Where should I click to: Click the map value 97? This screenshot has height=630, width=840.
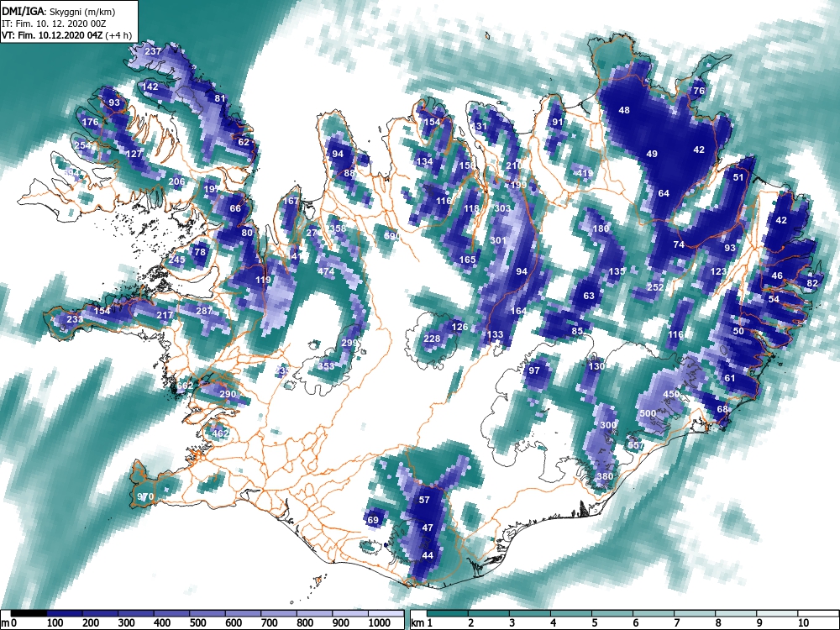pos(533,370)
